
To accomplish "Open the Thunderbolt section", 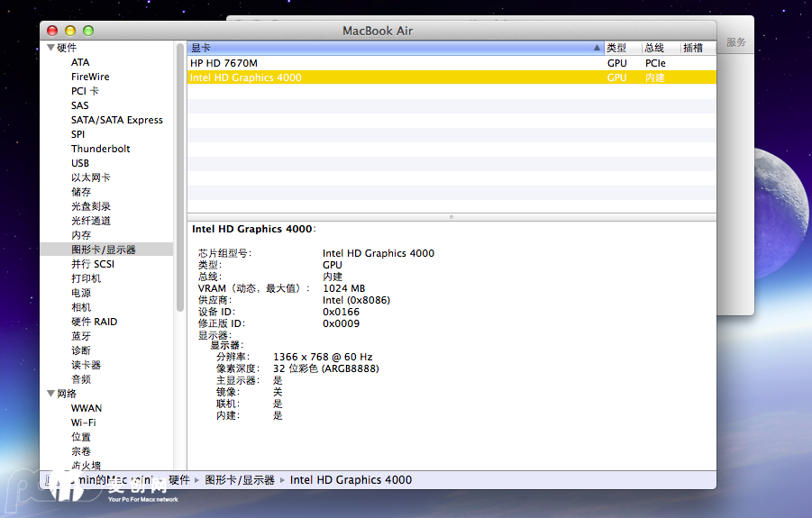I will click(x=100, y=149).
